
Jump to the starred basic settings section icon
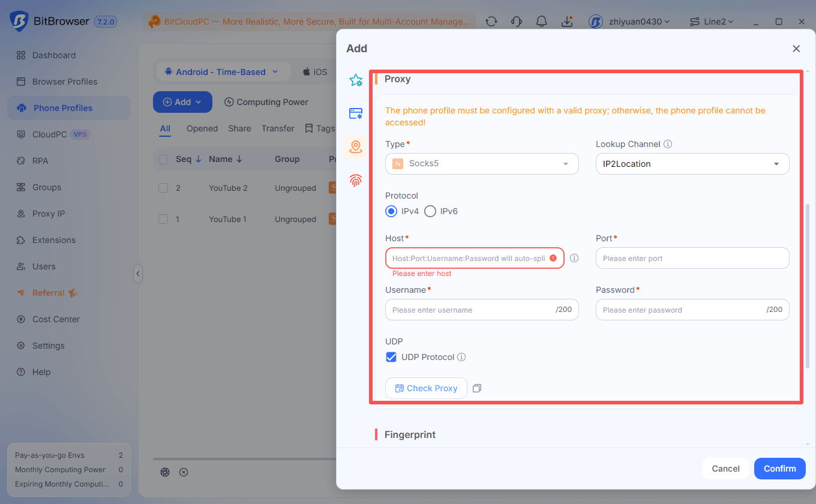356,80
